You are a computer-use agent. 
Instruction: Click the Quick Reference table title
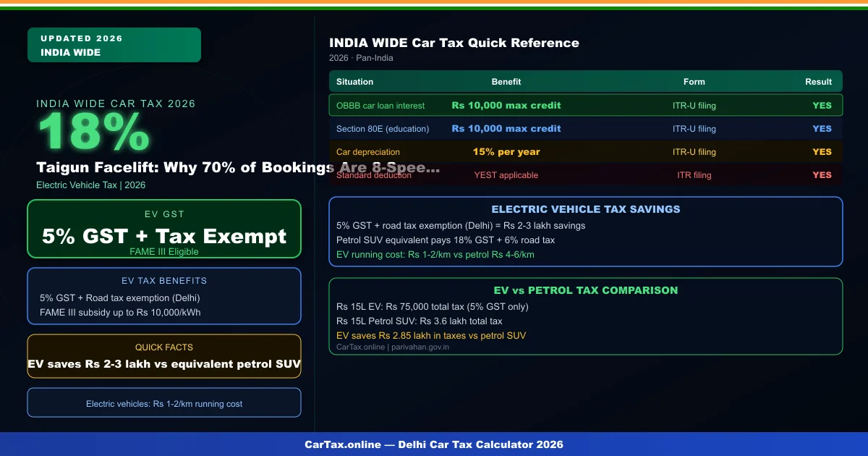tap(454, 43)
